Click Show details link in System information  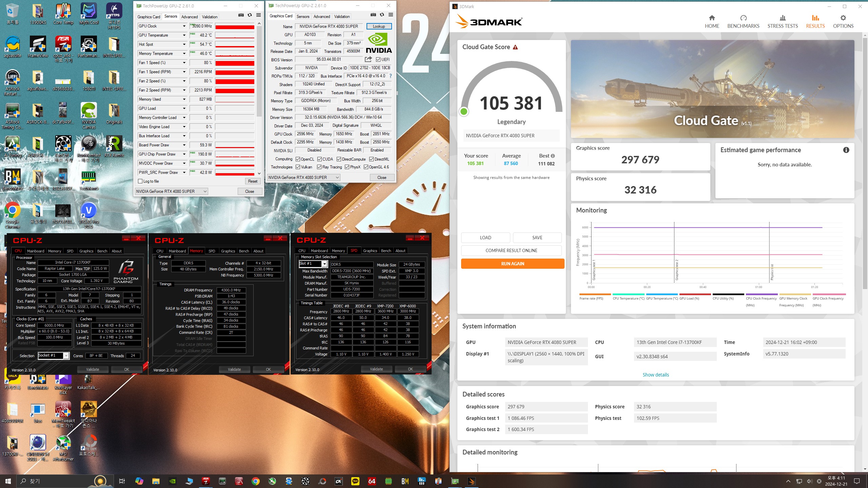656,375
